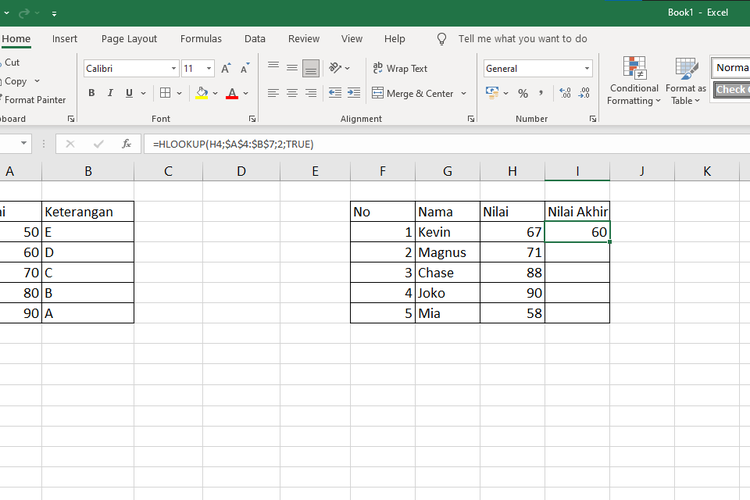The image size is (750, 500).
Task: Click the Center horizontal alignment icon
Action: 292,93
